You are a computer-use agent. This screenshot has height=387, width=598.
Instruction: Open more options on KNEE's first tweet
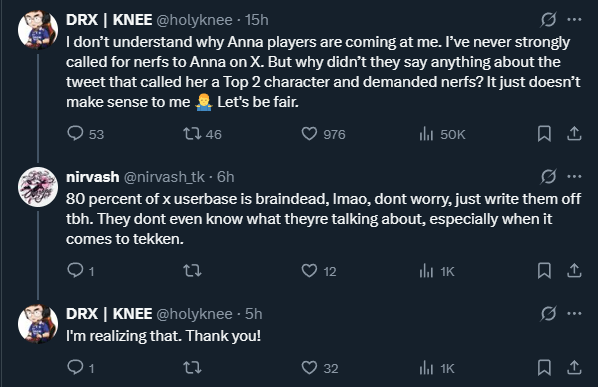(x=574, y=19)
